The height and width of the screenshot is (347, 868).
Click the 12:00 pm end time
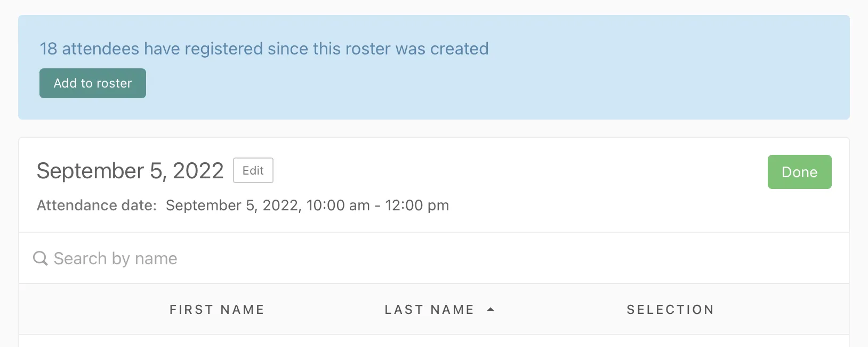click(x=417, y=206)
